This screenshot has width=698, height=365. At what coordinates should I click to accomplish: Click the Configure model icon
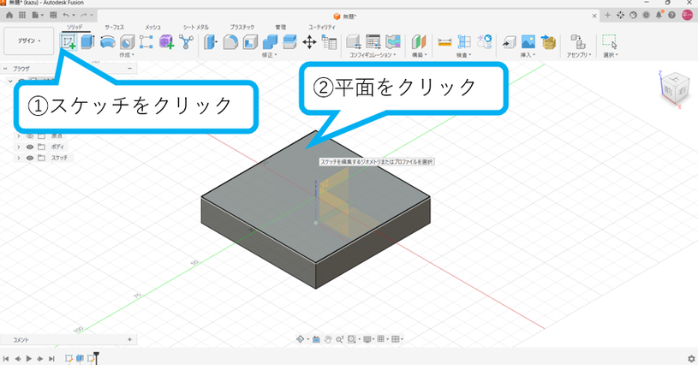click(x=353, y=42)
